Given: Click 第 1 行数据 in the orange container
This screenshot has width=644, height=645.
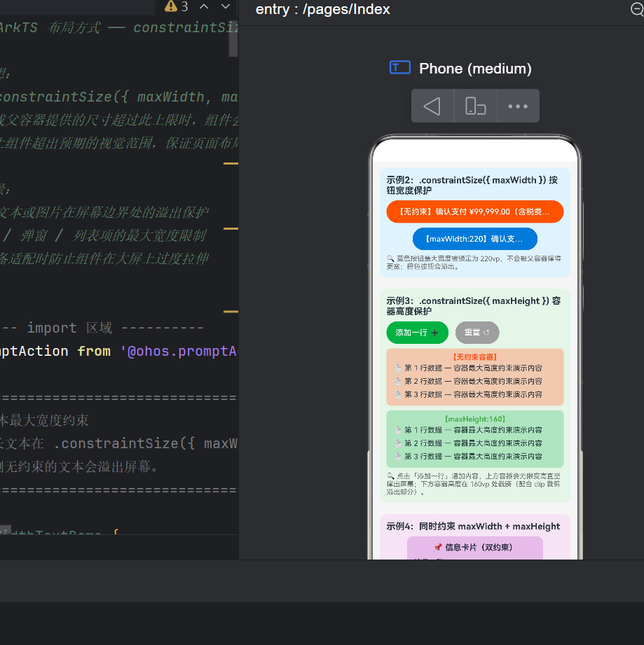Looking at the screenshot, I should tap(468, 368).
